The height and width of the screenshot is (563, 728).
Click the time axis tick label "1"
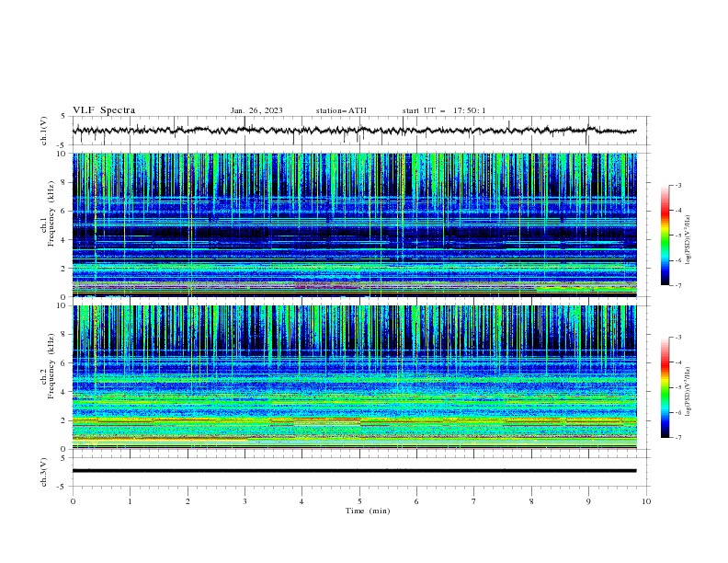[130, 501]
